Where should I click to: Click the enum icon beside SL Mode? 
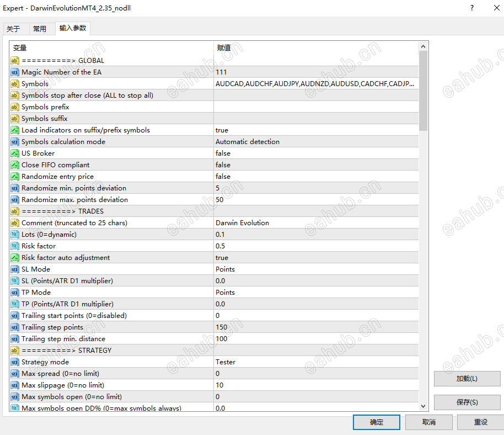(x=14, y=269)
